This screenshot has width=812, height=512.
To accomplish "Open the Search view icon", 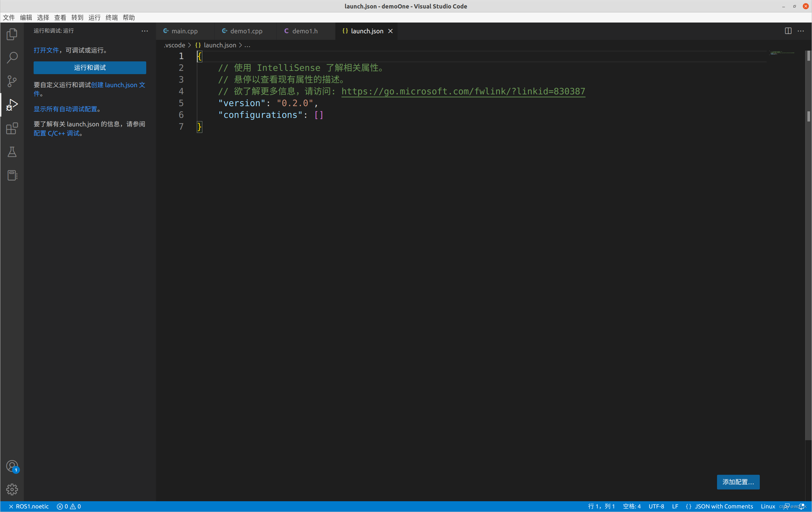I will (x=12, y=58).
